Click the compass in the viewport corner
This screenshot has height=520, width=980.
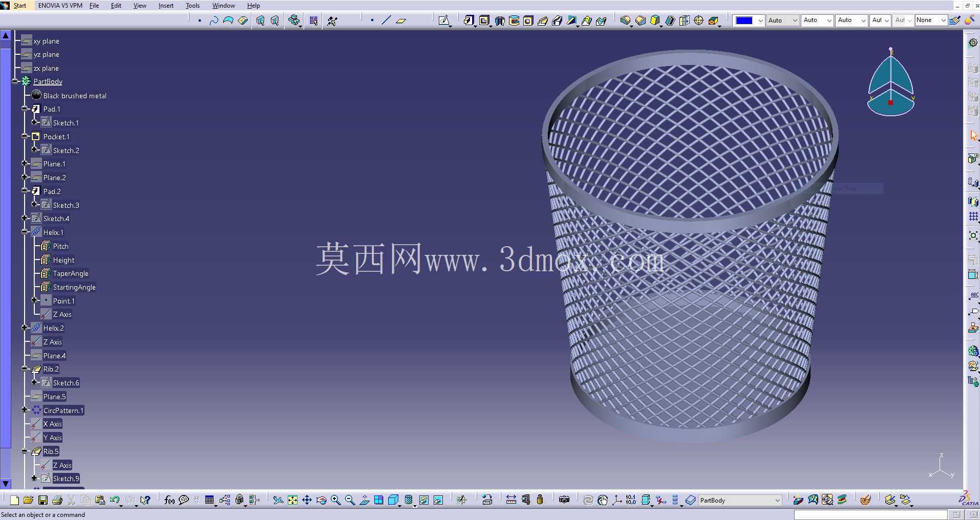[891, 82]
